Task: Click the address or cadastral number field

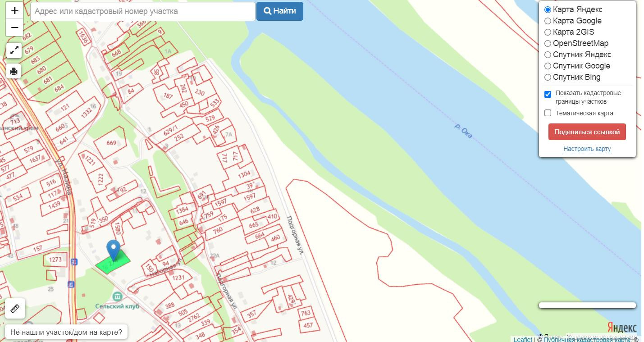Action: pos(142,11)
